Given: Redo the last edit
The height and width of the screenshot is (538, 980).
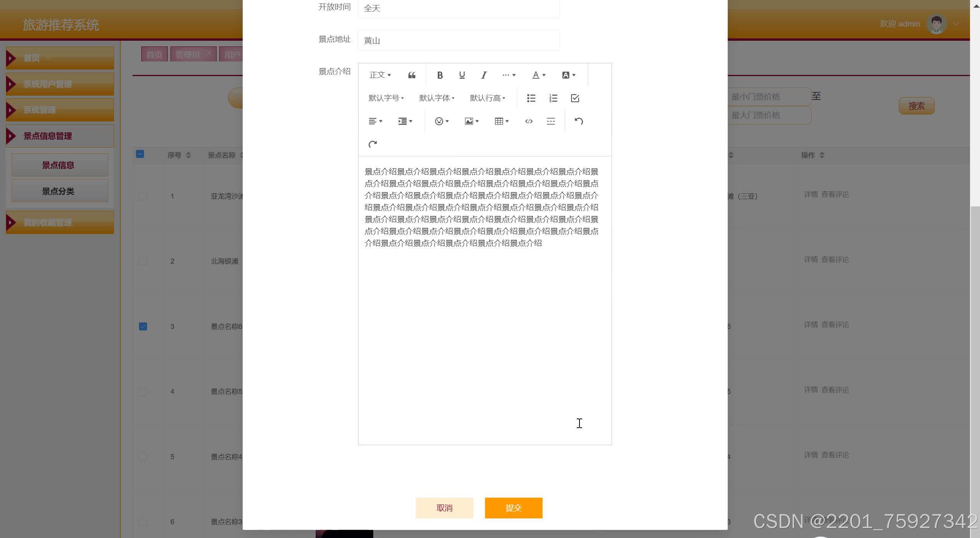Looking at the screenshot, I should point(372,144).
